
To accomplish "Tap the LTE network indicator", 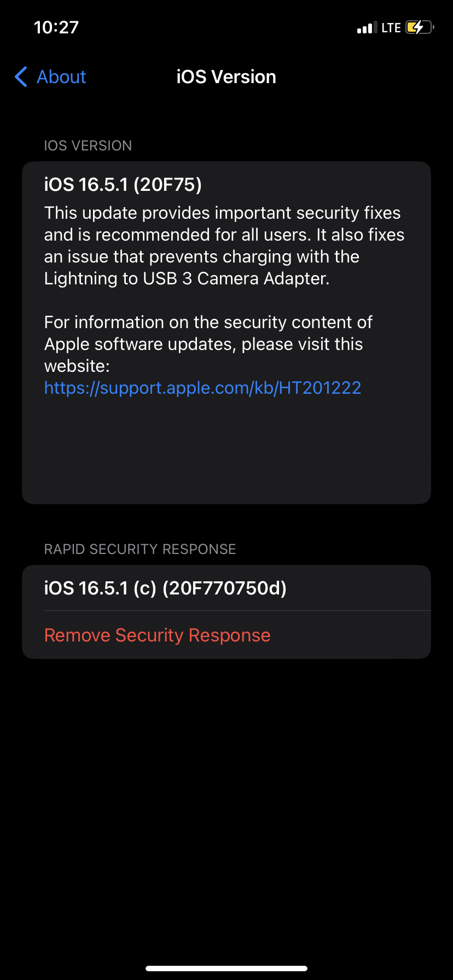I will [x=391, y=28].
